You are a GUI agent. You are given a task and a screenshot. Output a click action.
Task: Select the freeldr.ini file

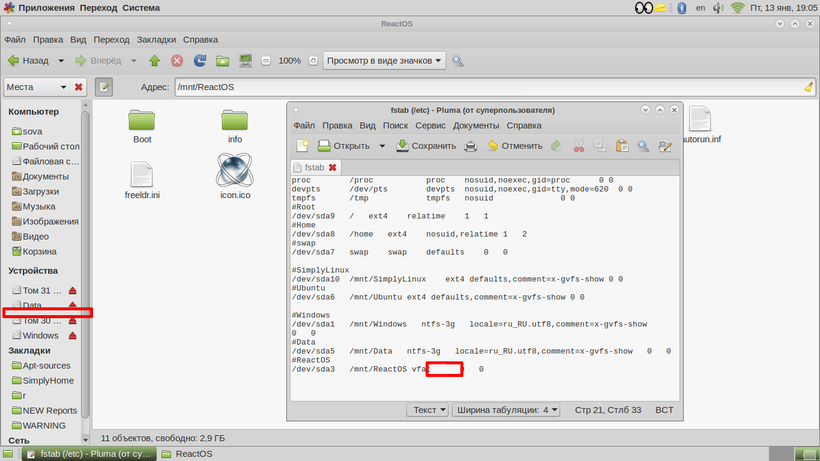(142, 180)
